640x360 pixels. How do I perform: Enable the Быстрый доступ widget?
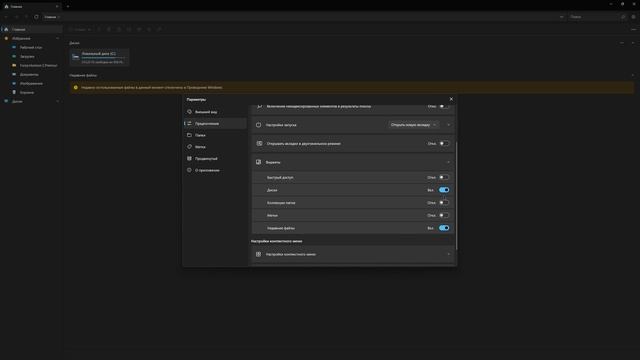click(x=444, y=178)
